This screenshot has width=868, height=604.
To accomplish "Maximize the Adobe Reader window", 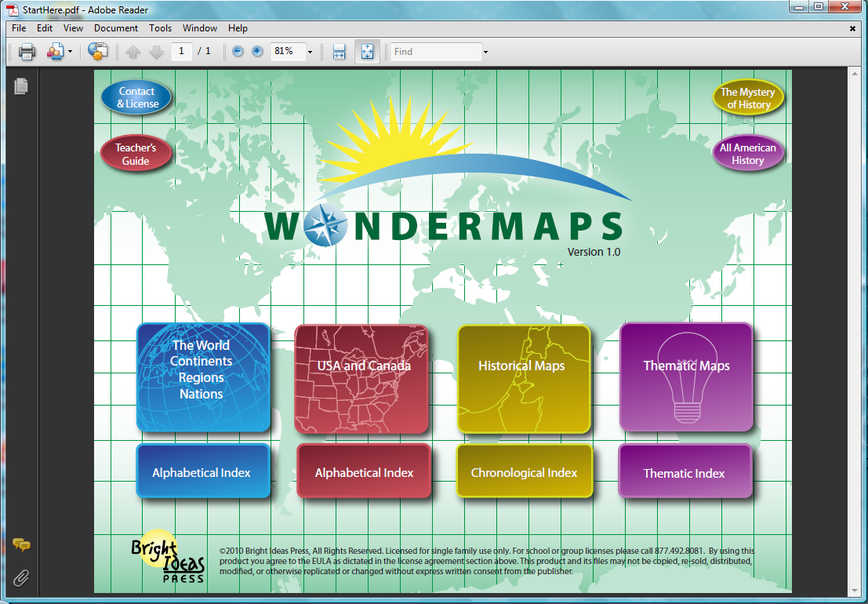I will tap(818, 7).
